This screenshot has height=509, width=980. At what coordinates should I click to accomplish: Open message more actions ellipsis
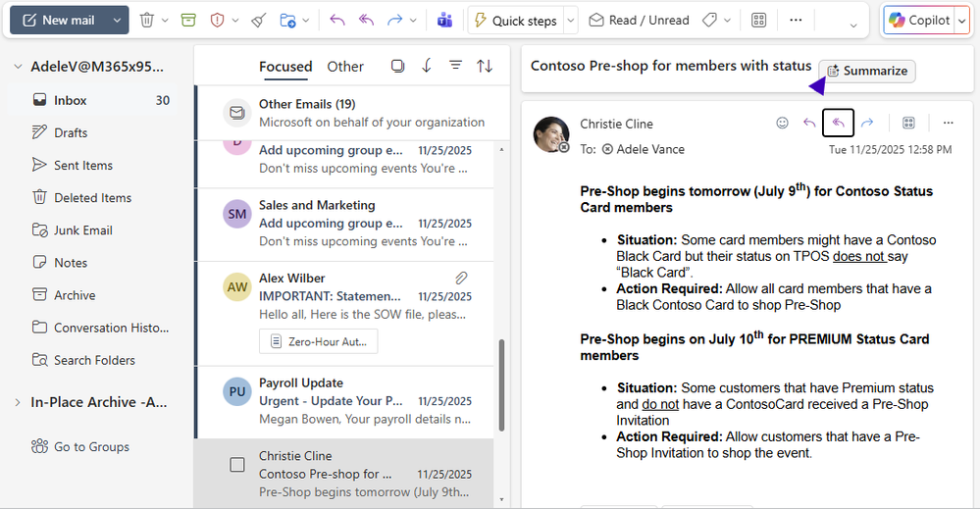[x=949, y=123]
